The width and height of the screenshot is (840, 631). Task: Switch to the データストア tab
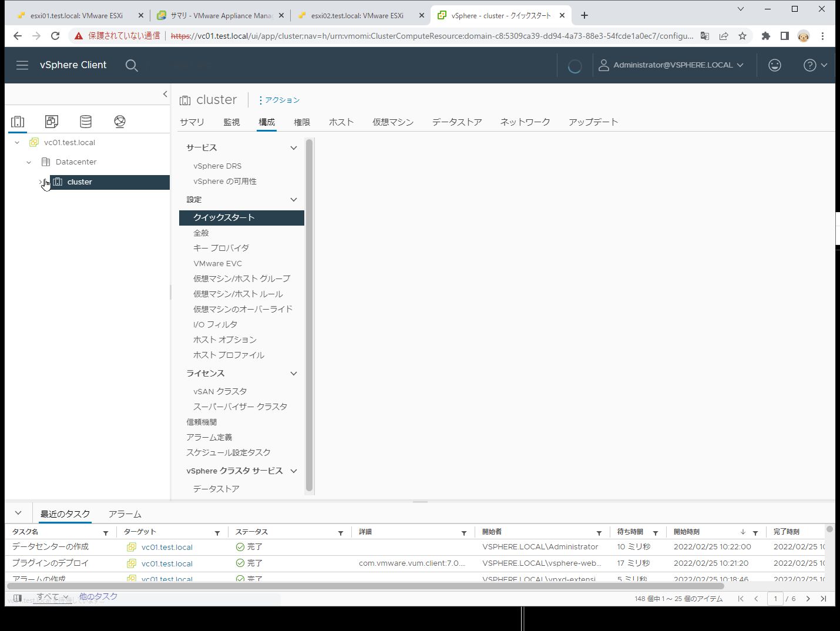pos(457,122)
